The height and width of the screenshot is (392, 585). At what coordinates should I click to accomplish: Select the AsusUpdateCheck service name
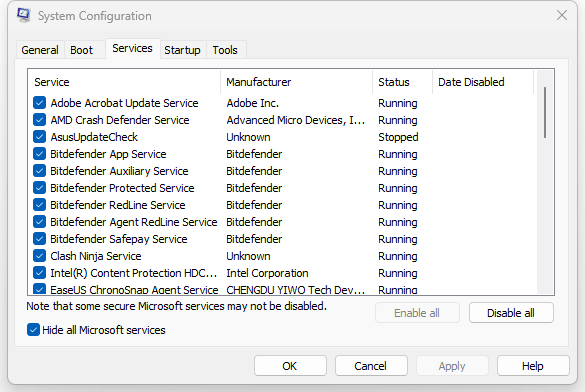click(94, 137)
